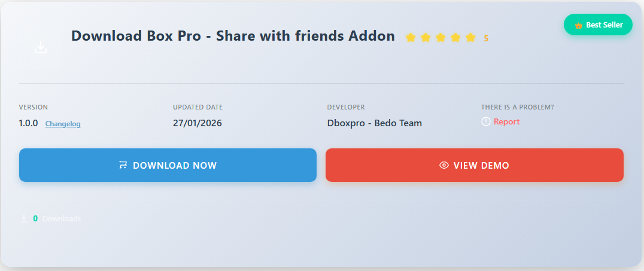Click the eye icon on View Demo
This screenshot has width=644, height=271.
pos(444,165)
